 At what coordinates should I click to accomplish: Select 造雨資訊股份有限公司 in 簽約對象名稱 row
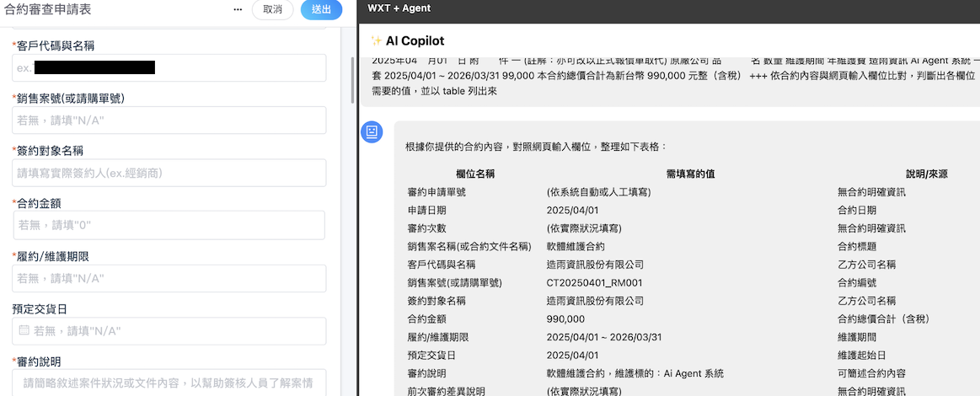coord(595,301)
